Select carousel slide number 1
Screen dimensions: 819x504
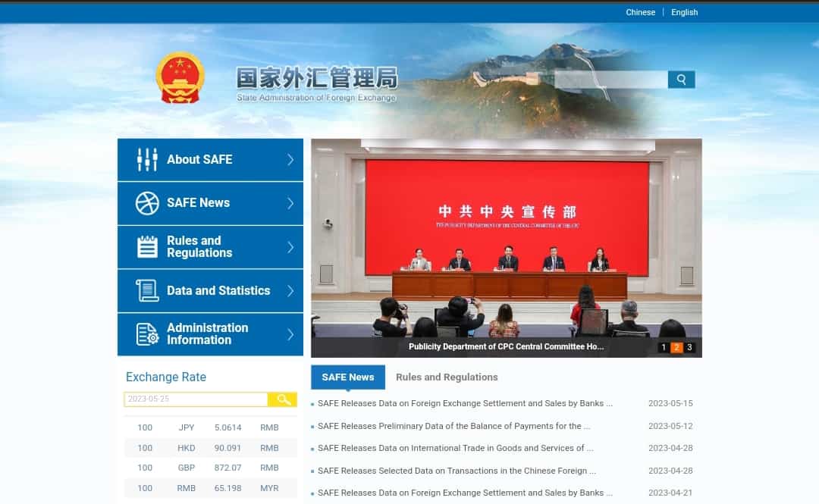pyautogui.click(x=663, y=347)
